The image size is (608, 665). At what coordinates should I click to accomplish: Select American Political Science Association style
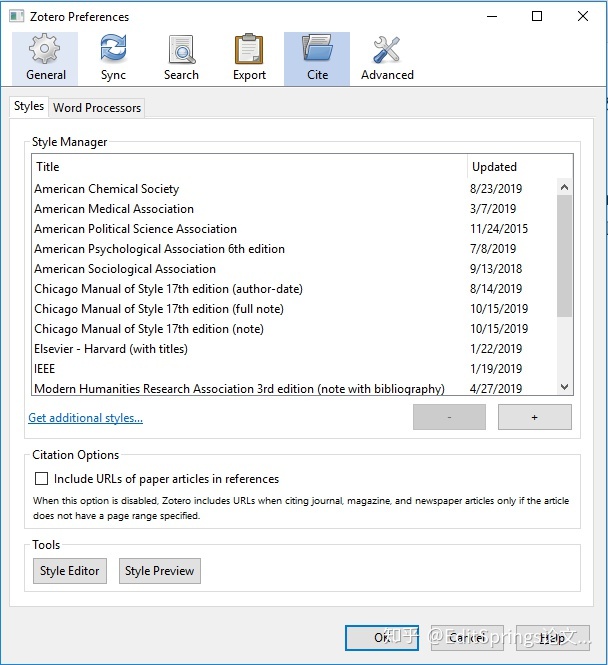(x=295, y=229)
